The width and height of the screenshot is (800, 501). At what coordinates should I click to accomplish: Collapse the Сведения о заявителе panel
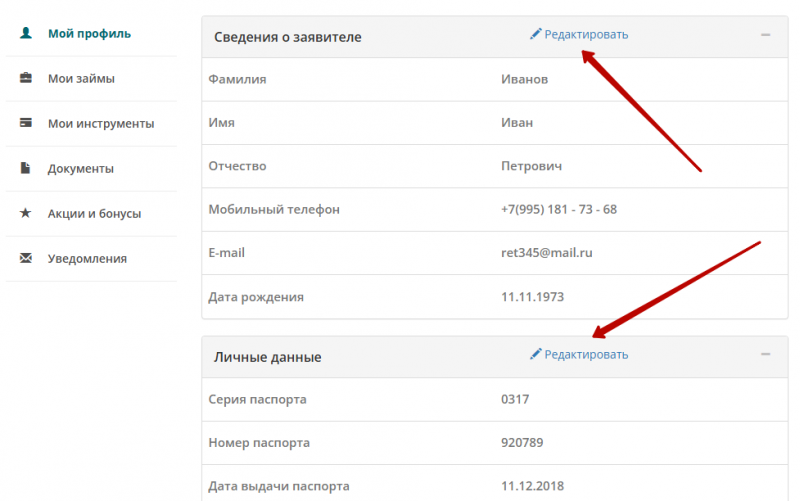click(x=765, y=35)
